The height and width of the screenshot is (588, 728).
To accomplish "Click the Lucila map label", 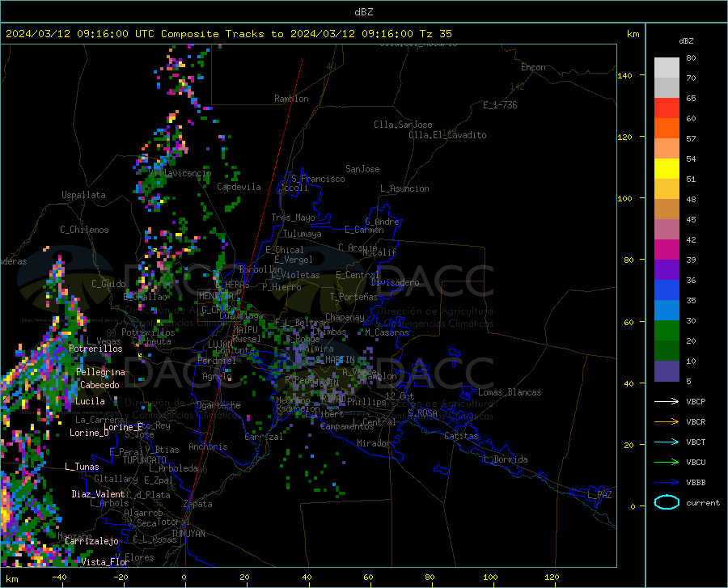I will coord(90,401).
